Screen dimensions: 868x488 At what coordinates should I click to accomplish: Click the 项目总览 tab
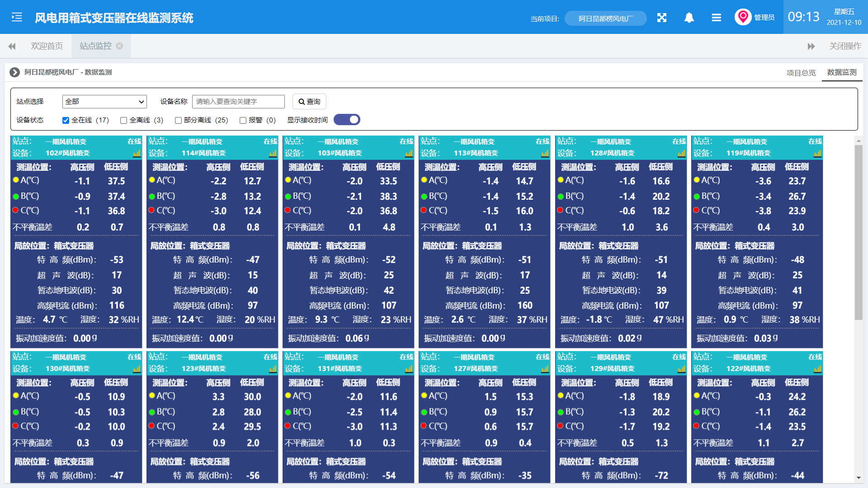click(x=798, y=72)
